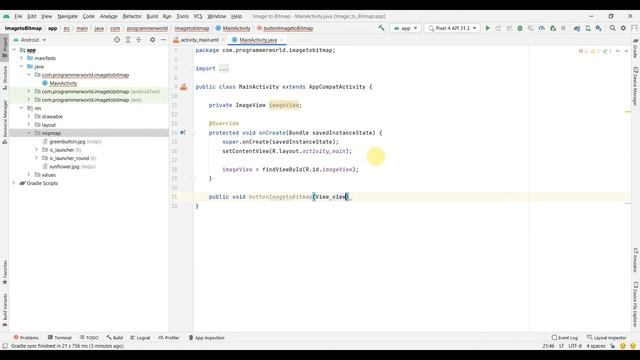This screenshot has height=360, width=640.
Task: Toggle the Structure tool window tab
Action: pos(5,78)
